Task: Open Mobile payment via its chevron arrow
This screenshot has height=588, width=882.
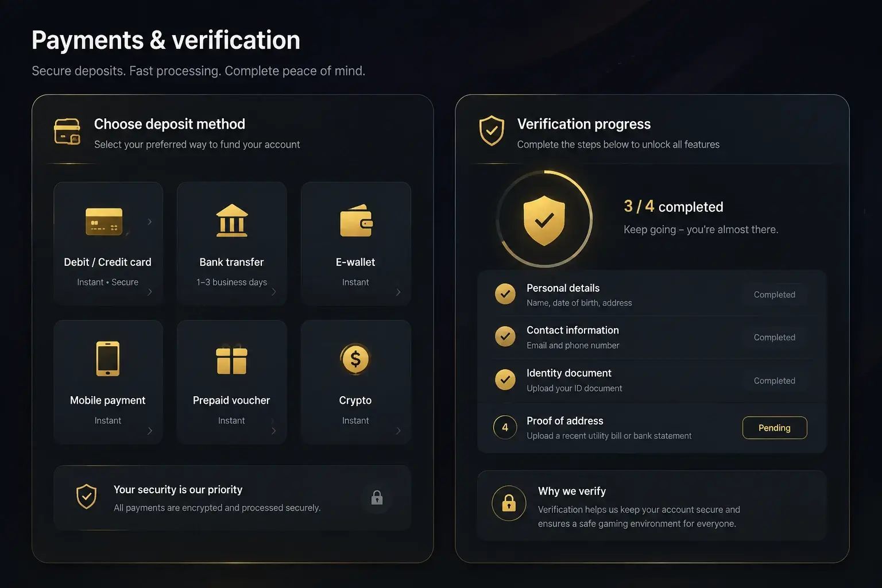Action: 150,431
